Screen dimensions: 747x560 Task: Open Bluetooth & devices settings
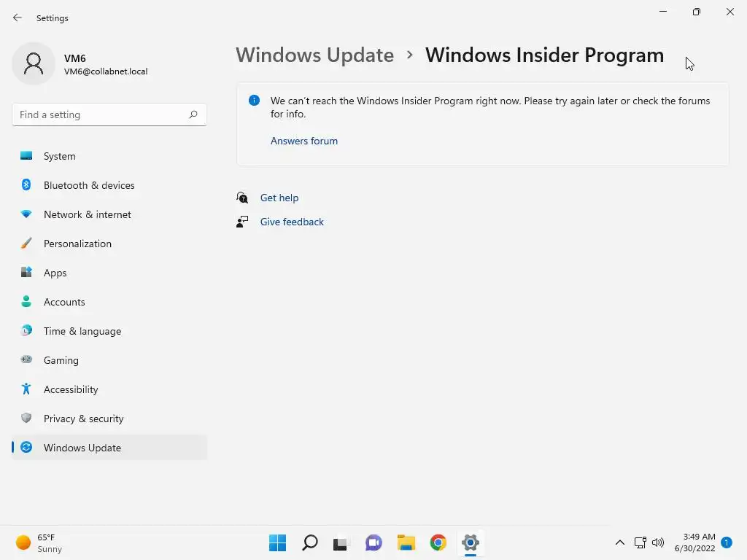click(89, 185)
